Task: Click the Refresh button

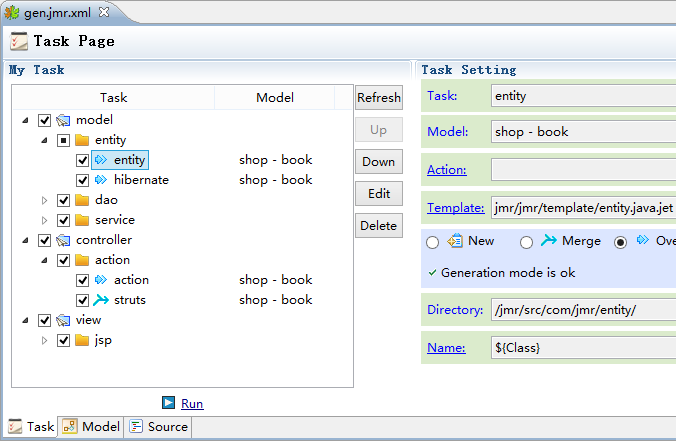Action: 379,97
